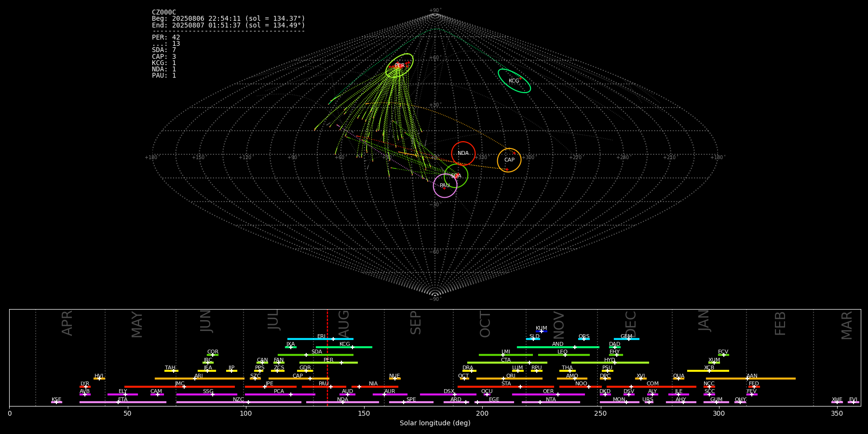Click the '300' tick on longitude axis
This screenshot has width=868, height=434.
click(719, 413)
